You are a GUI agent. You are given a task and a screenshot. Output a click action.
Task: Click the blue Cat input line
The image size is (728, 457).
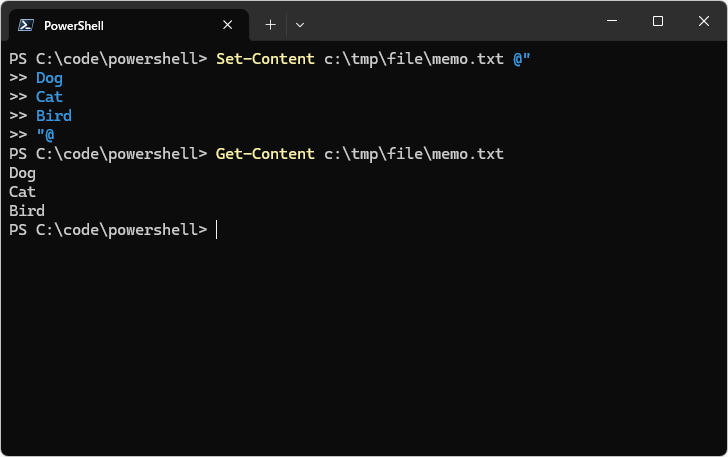coord(49,97)
